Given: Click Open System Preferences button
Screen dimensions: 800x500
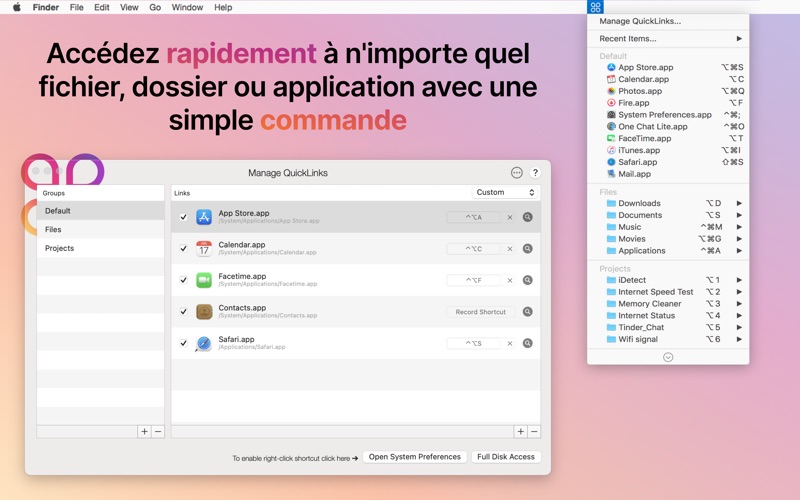Looking at the screenshot, I should point(414,457).
